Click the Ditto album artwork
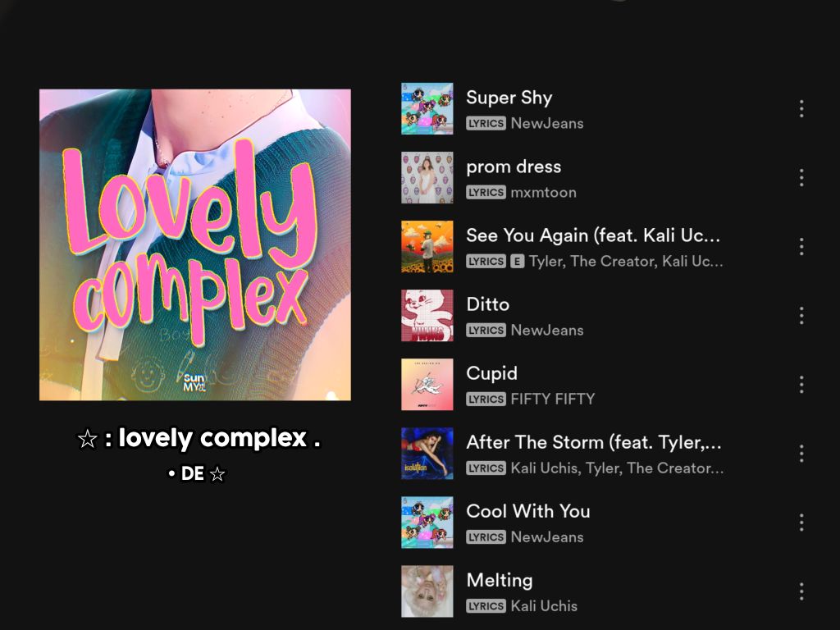This screenshot has height=630, width=840. click(427, 316)
